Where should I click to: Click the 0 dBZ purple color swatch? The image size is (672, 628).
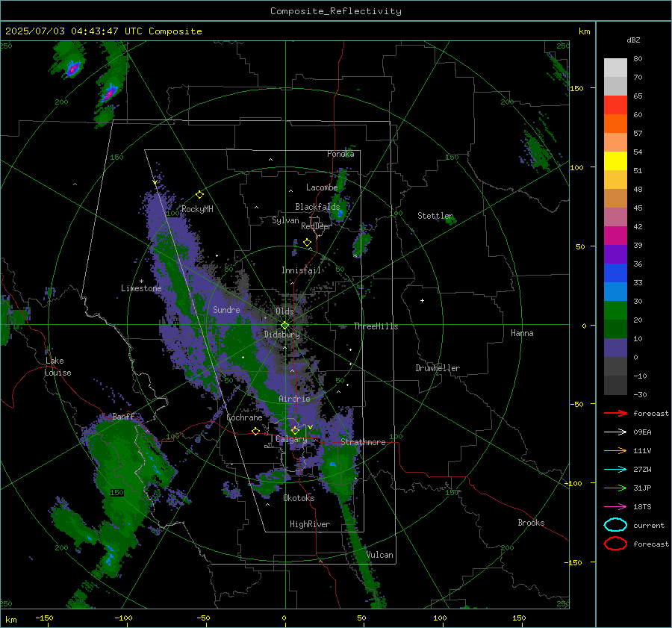[615, 347]
